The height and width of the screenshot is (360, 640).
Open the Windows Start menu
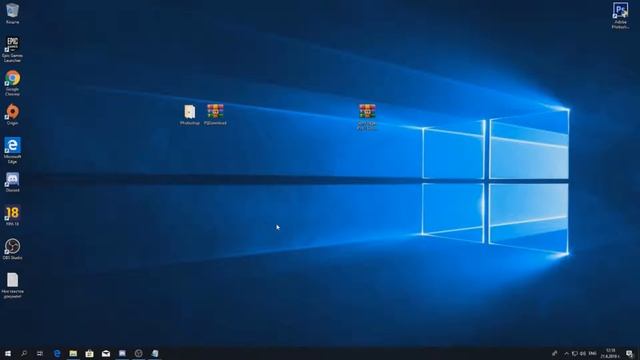(8, 353)
